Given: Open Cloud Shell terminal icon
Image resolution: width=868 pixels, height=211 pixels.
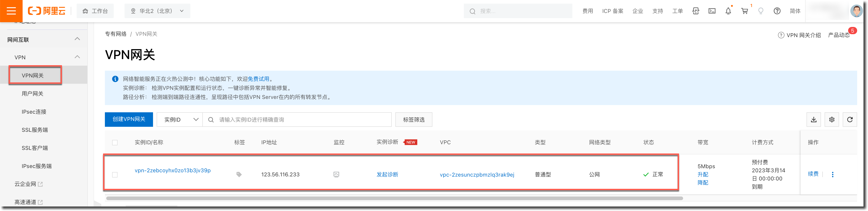Looking at the screenshot, I should pyautogui.click(x=712, y=11).
